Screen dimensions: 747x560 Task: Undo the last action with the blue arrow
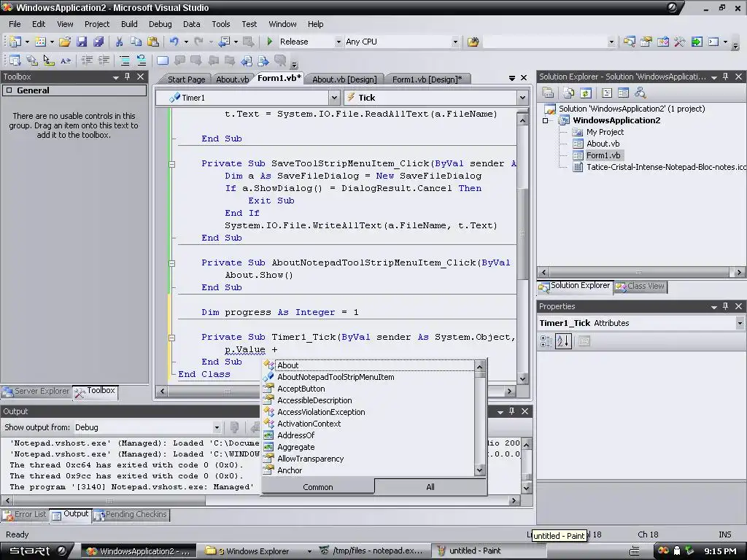174,42
